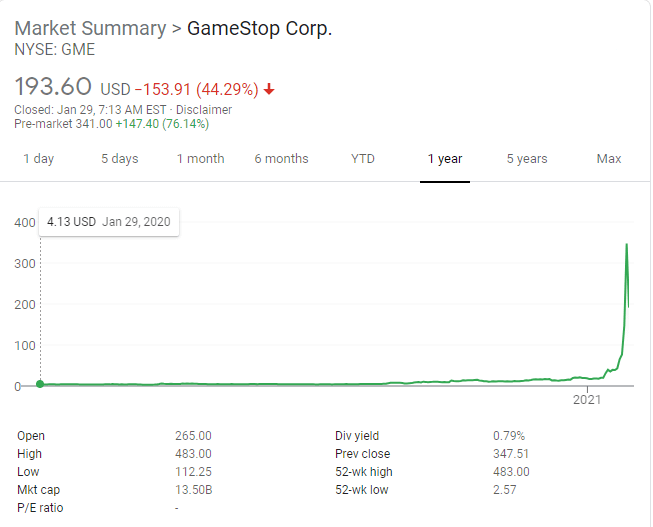Show the 6 months chart view

tap(282, 159)
